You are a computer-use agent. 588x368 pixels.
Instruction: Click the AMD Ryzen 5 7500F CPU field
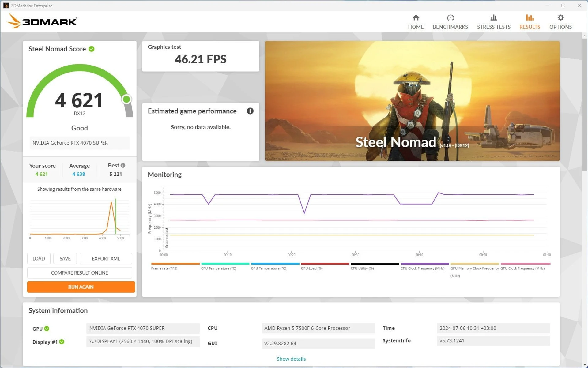pos(318,328)
